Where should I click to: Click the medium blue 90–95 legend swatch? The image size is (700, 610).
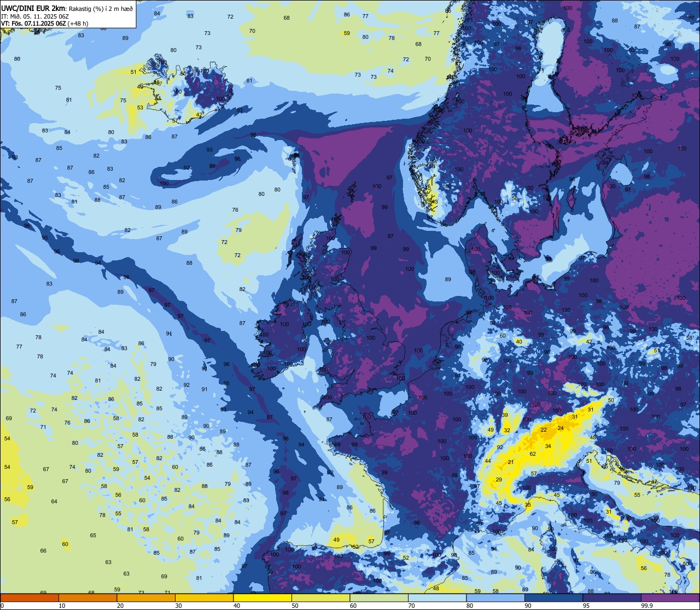click(x=554, y=597)
